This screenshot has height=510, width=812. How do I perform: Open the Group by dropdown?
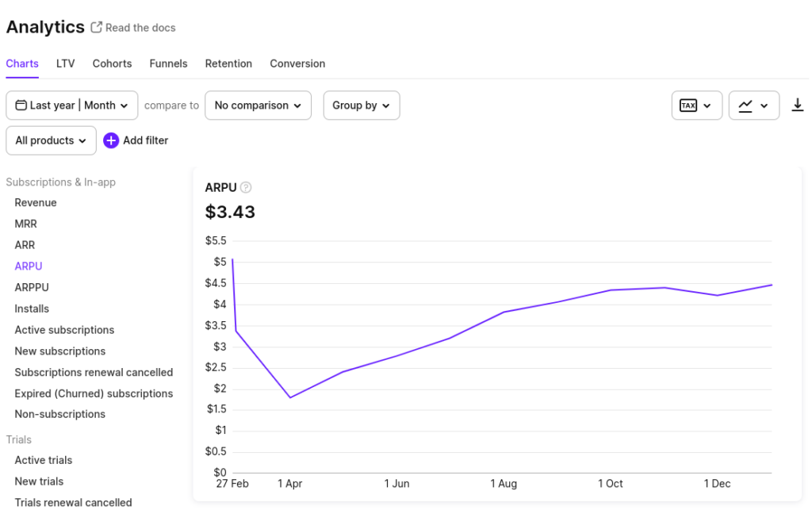(361, 105)
